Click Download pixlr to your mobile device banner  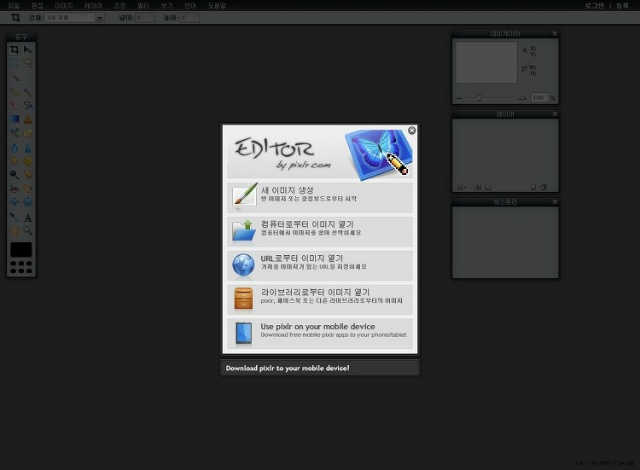[320, 368]
